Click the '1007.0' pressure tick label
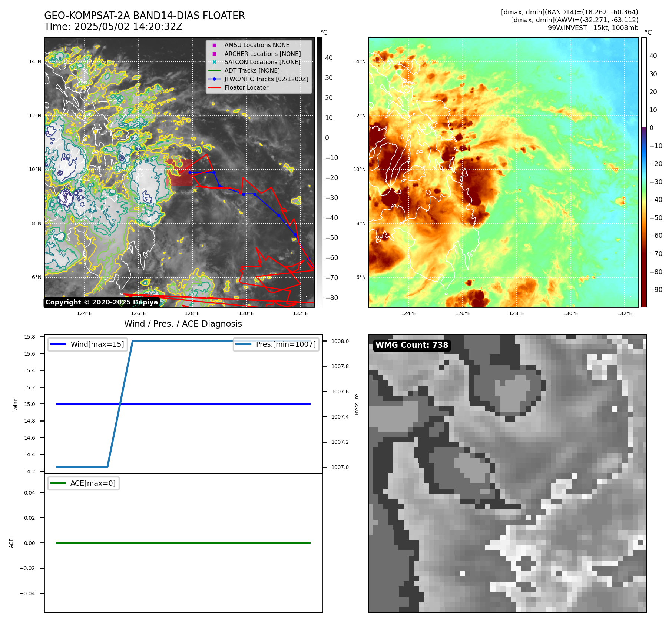Viewport: 672px width, 626px height. (x=340, y=467)
